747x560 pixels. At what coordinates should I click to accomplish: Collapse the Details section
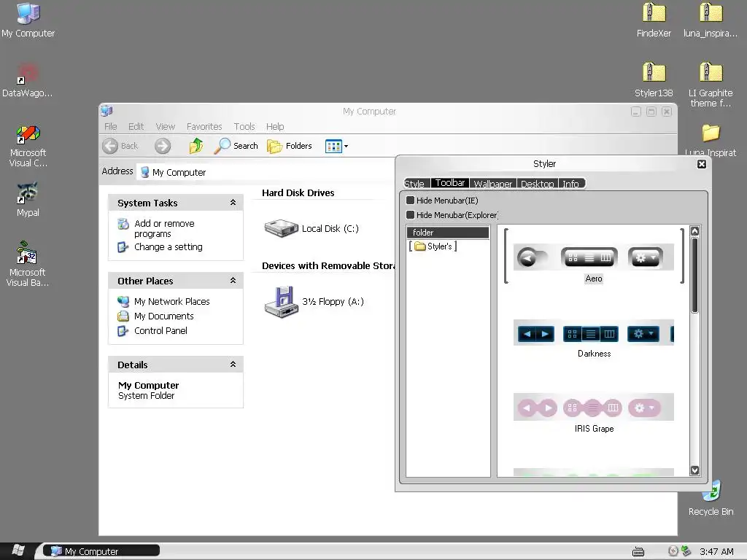pos(233,365)
